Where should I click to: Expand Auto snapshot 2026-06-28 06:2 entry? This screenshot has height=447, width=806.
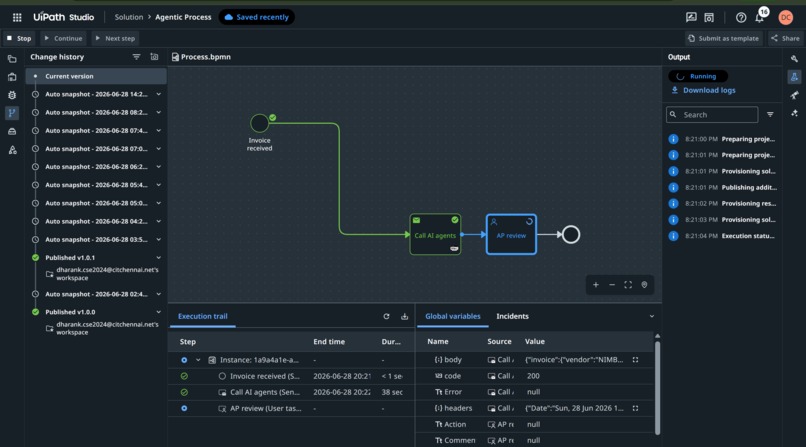[x=158, y=167]
